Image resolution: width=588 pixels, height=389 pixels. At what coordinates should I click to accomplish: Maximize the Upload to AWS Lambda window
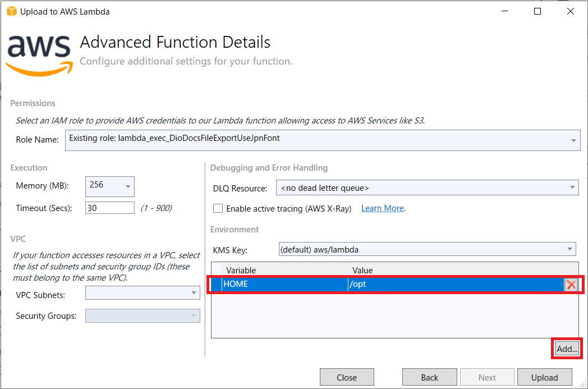538,11
